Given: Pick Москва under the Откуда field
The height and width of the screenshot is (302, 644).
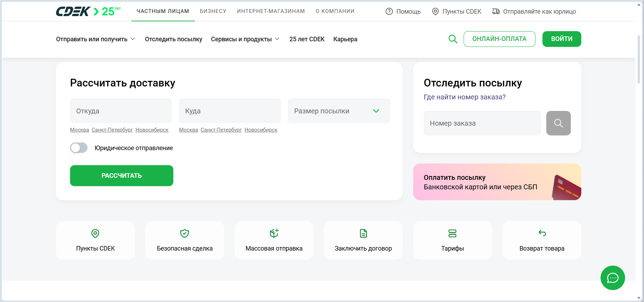Looking at the screenshot, I should 79,130.
